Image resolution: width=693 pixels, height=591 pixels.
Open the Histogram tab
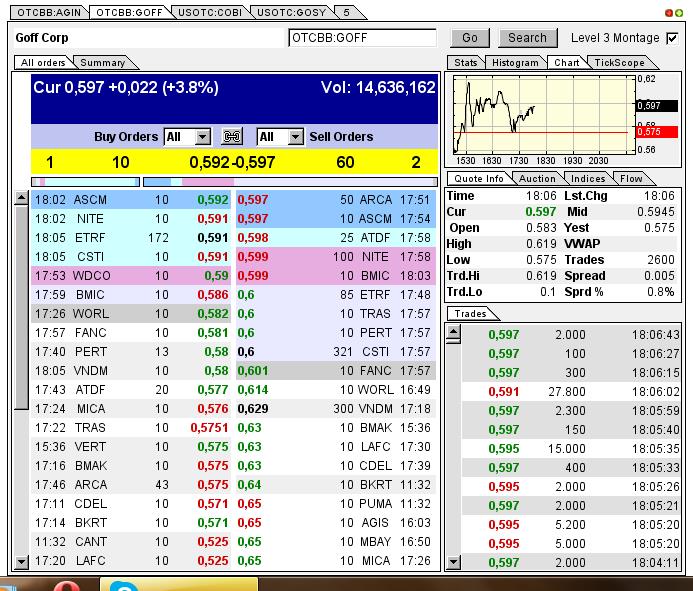coord(515,63)
